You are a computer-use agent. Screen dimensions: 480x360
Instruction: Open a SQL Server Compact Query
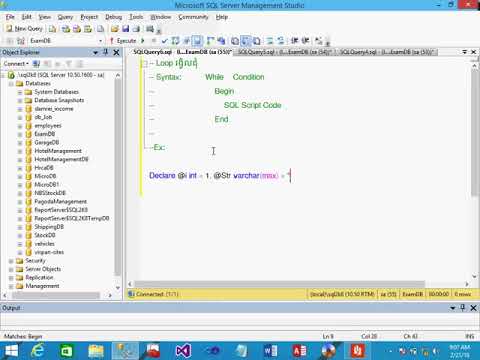[x=100, y=29]
